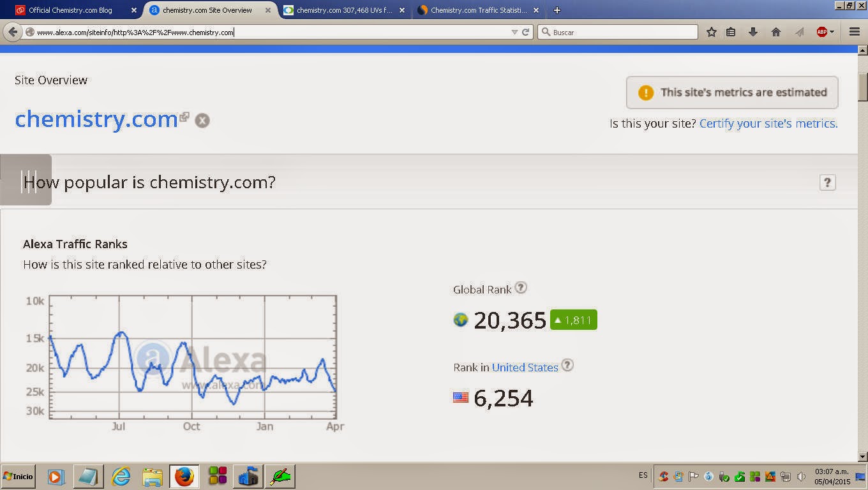
Task: Open chemistry.com via external link icon
Action: tap(184, 117)
